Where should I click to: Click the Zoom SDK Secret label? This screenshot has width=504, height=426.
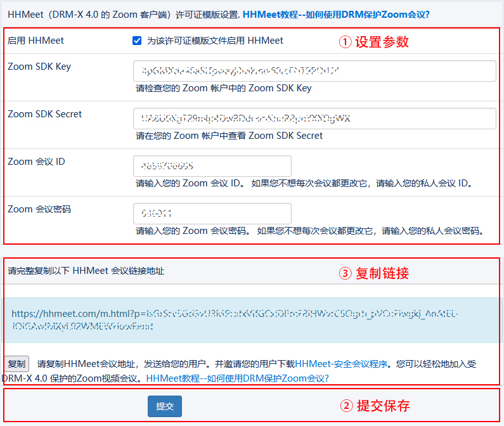45,114
